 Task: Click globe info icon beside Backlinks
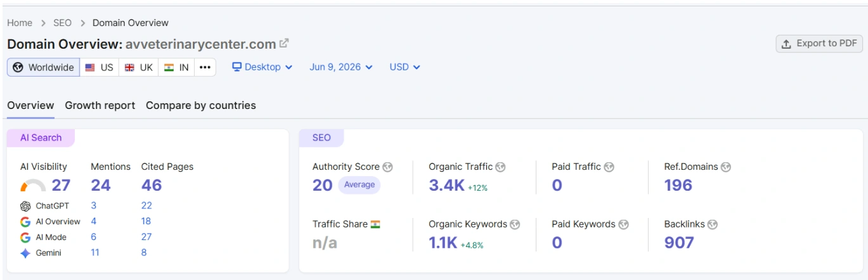click(x=713, y=224)
